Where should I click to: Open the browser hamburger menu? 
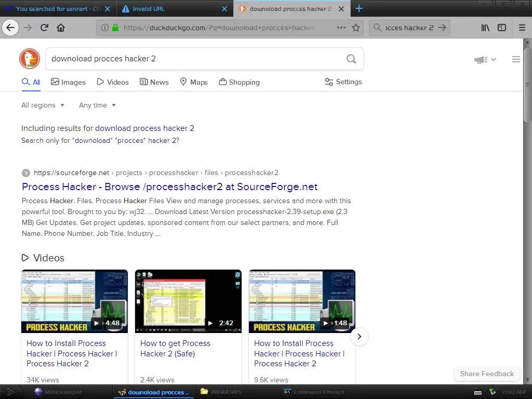coord(522,28)
